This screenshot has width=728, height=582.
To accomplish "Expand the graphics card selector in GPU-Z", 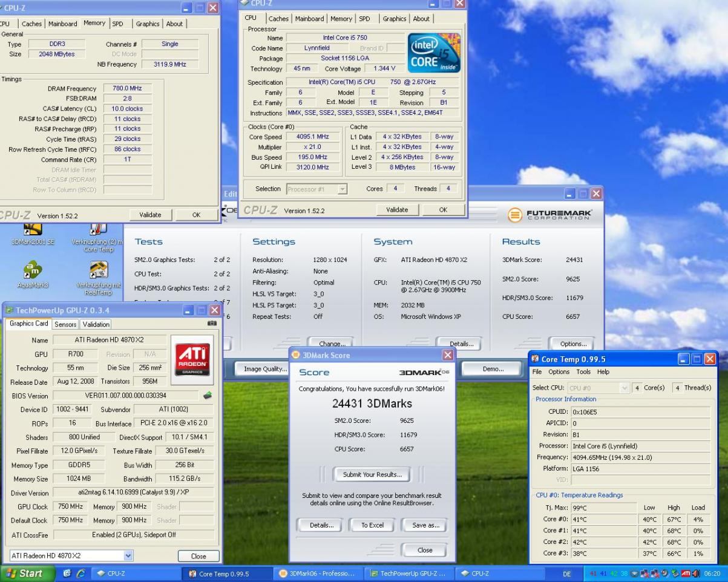I will 128,555.
